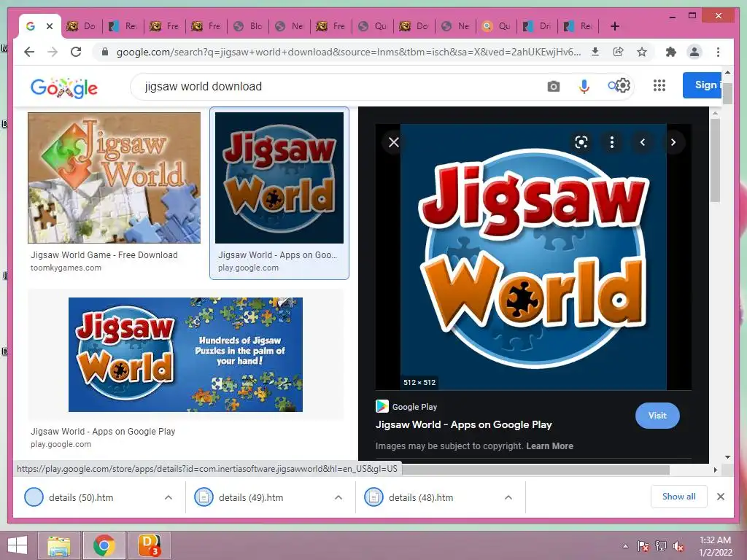The height and width of the screenshot is (560, 747).
Task: Show the previous image in preview
Action: [x=643, y=142]
